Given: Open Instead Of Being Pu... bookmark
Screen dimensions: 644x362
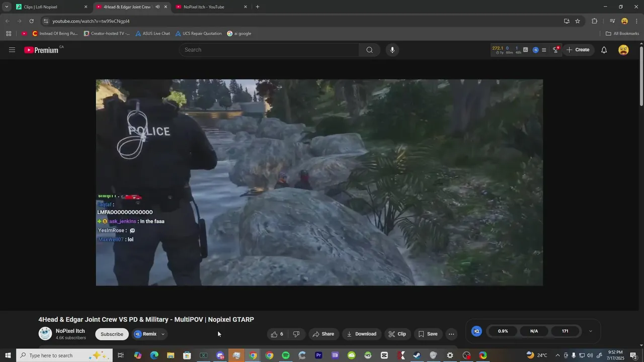Looking at the screenshot, I should coord(55,34).
